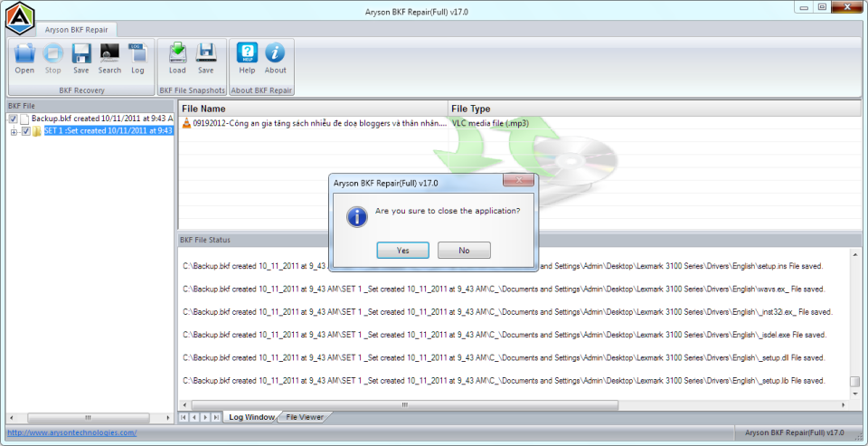Select the Aryson BKF Repair ribbon tab
This screenshot has width=868, height=446.
[x=76, y=30]
